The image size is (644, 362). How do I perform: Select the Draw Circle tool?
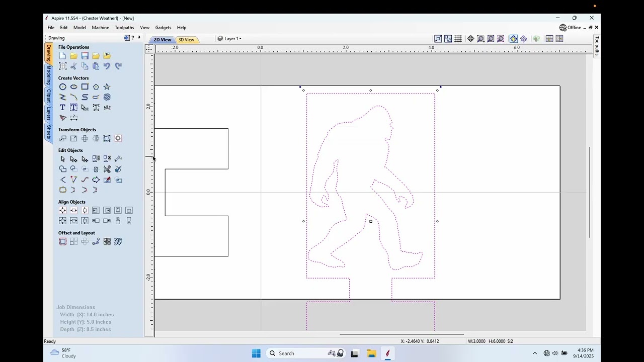62,87
